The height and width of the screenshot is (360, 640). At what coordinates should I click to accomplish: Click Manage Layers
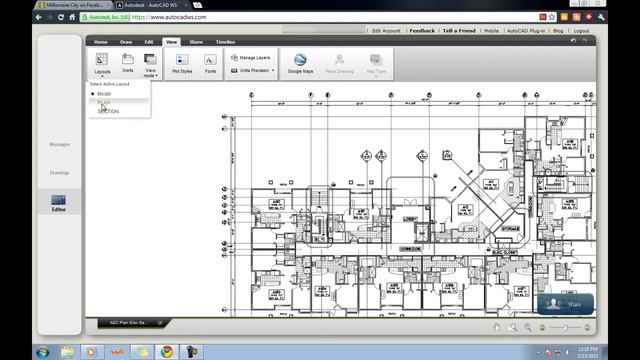point(250,58)
